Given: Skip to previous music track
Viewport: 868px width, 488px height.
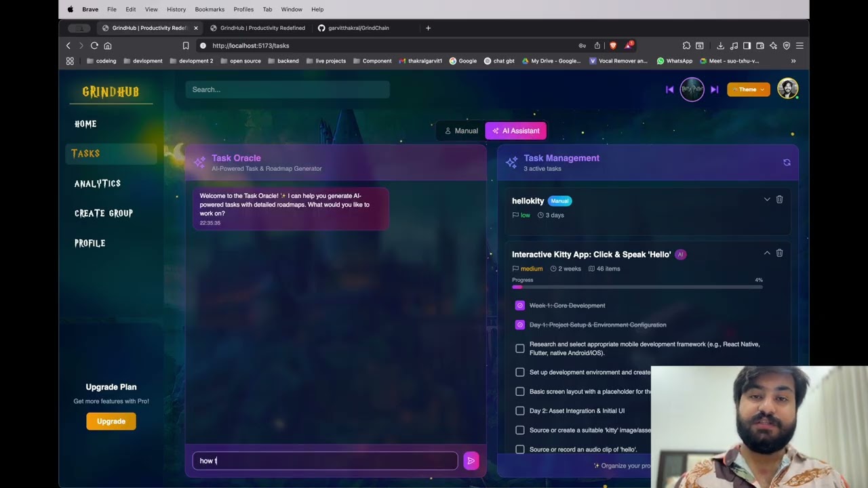Looking at the screenshot, I should coord(669,89).
